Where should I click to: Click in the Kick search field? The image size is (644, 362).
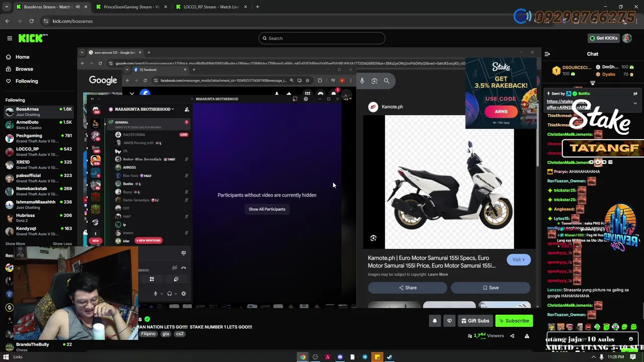coord(322,38)
